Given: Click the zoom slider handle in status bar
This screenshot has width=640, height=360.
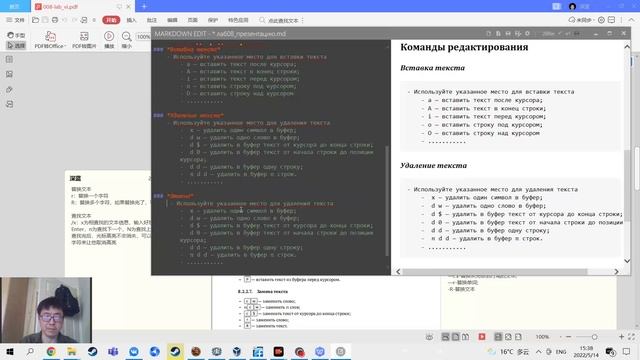Looking at the screenshot, I should click(x=594, y=337).
